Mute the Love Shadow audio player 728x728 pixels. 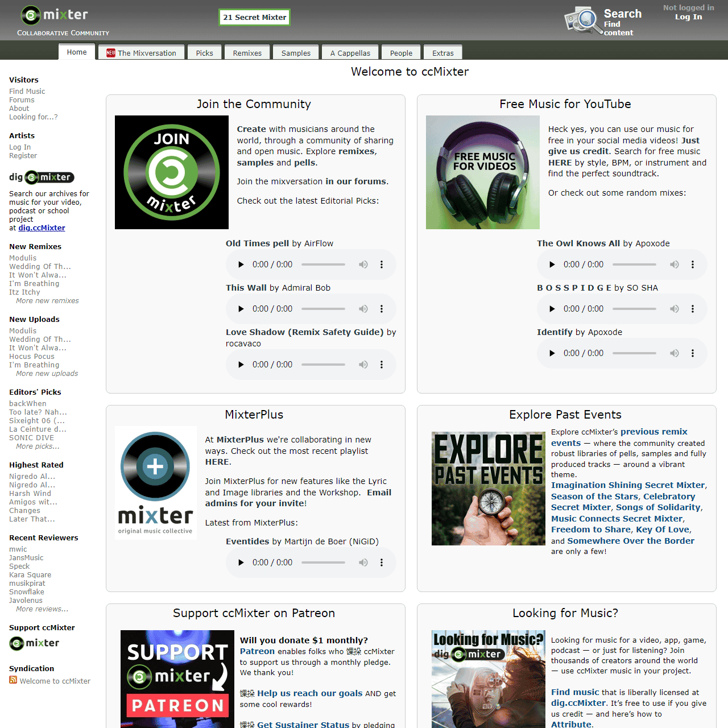point(363,365)
